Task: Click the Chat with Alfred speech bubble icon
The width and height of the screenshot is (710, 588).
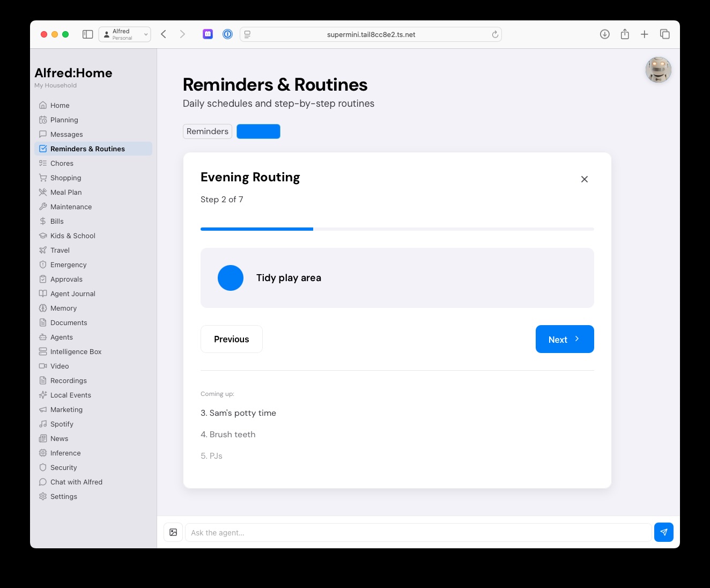Action: pos(43,482)
